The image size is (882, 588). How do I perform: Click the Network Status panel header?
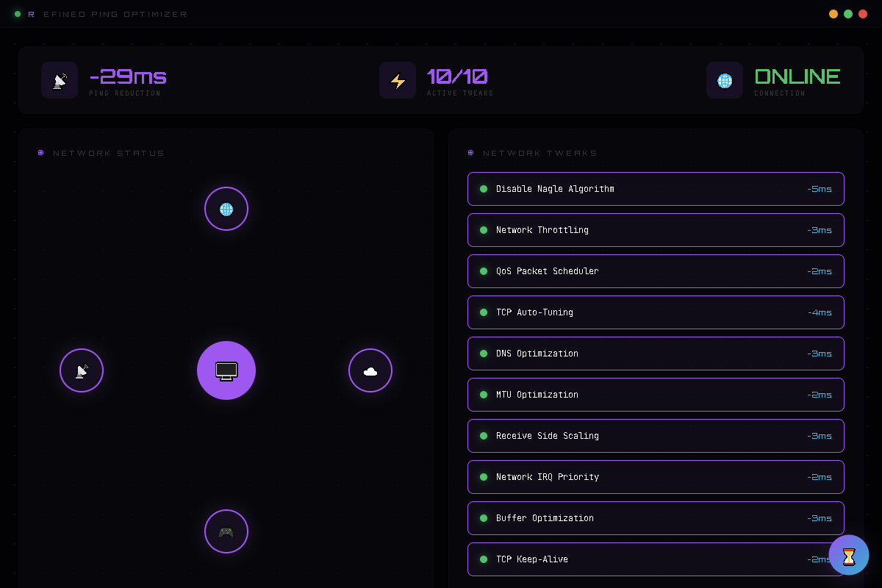coord(109,153)
